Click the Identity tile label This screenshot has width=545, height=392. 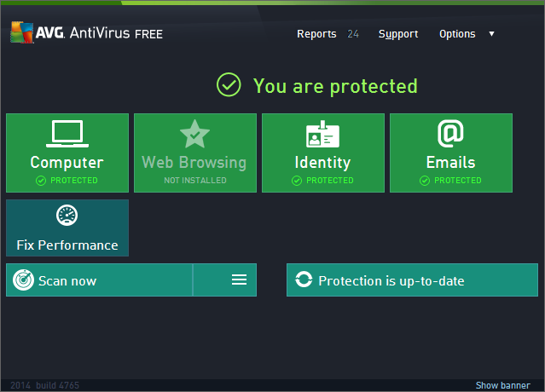tap(322, 163)
